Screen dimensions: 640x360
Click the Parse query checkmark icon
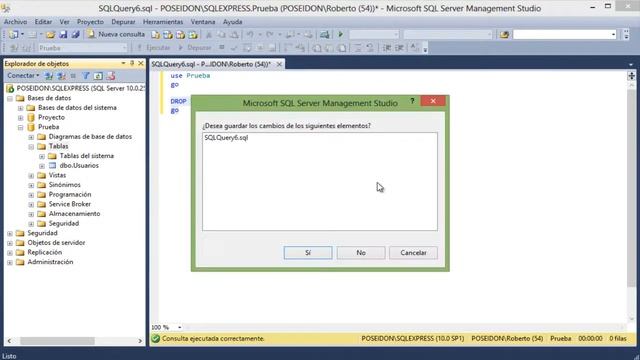[234, 48]
